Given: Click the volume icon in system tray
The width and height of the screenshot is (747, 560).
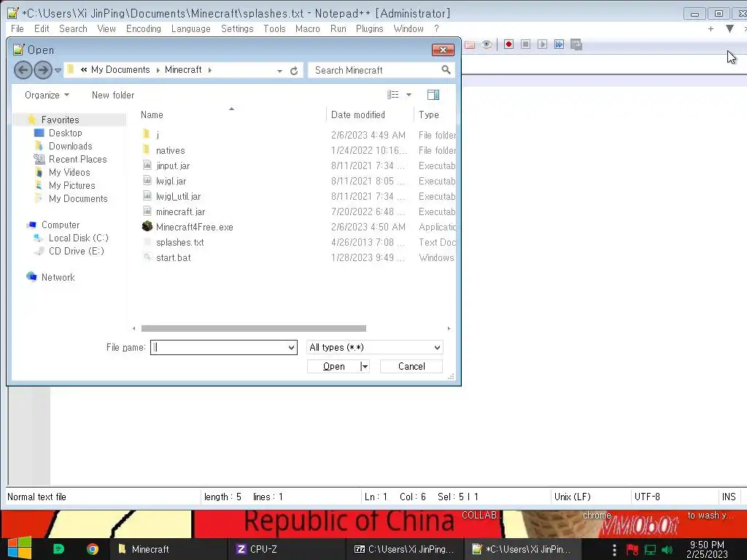Looking at the screenshot, I should pos(667,550).
